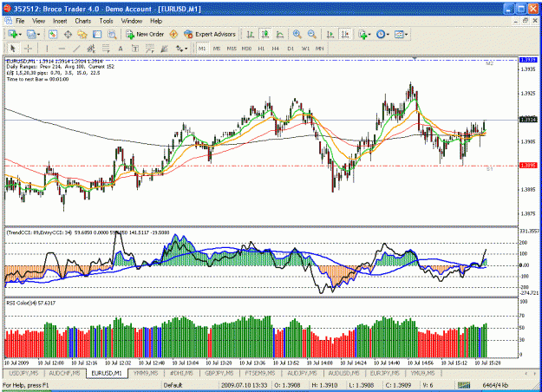Click the New Order button
The width and height of the screenshot is (542, 392).
145,34
